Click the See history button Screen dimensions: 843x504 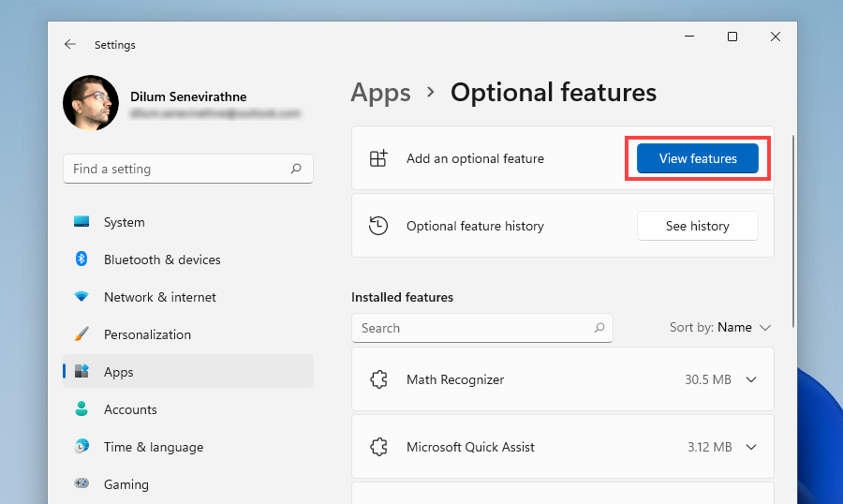click(x=698, y=226)
